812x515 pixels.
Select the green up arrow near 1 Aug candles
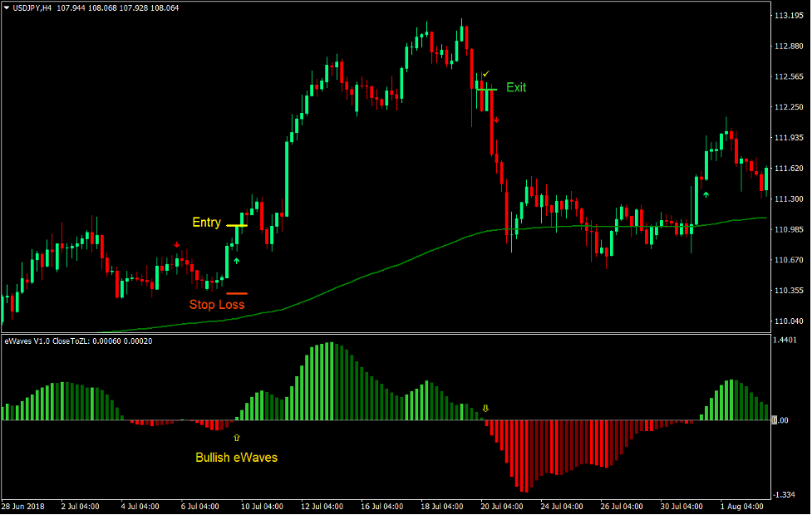click(706, 193)
